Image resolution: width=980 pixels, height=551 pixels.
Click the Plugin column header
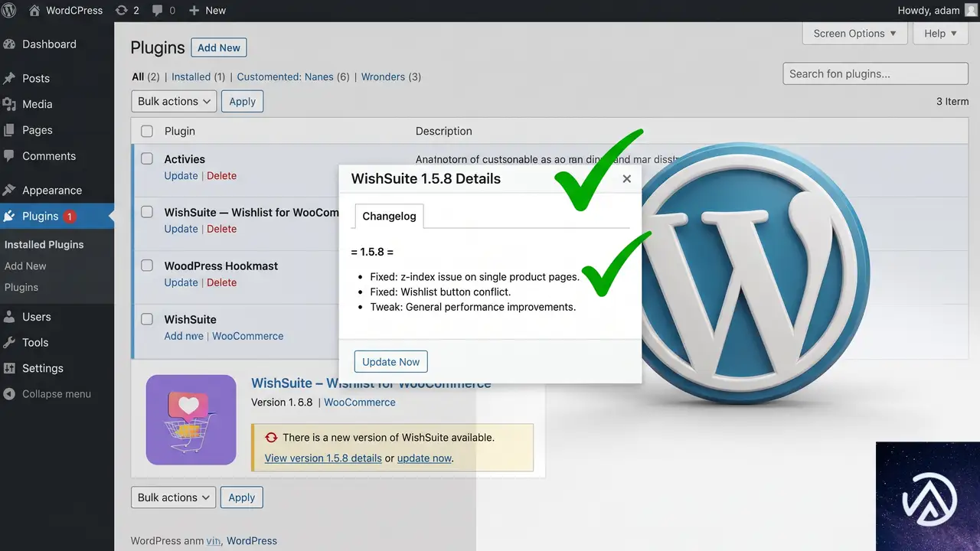coord(180,131)
